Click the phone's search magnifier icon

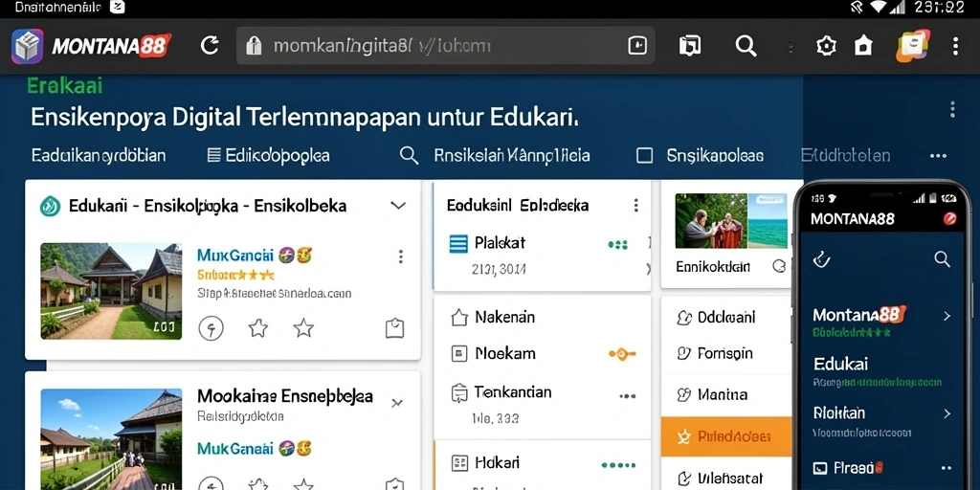tap(942, 258)
